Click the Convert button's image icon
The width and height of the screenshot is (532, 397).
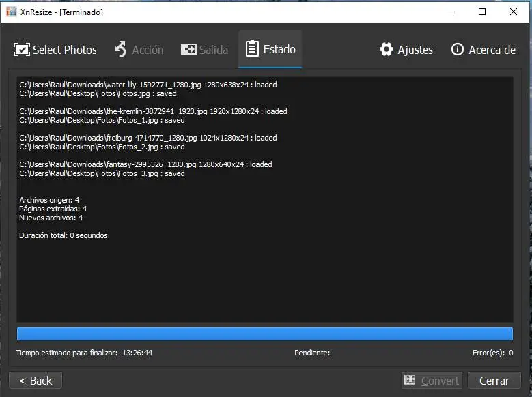[410, 380]
